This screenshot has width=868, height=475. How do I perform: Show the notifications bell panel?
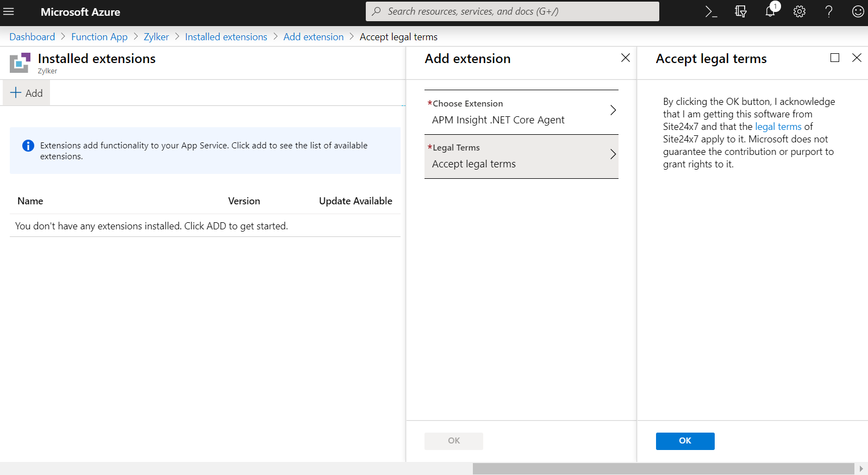pyautogui.click(x=770, y=11)
